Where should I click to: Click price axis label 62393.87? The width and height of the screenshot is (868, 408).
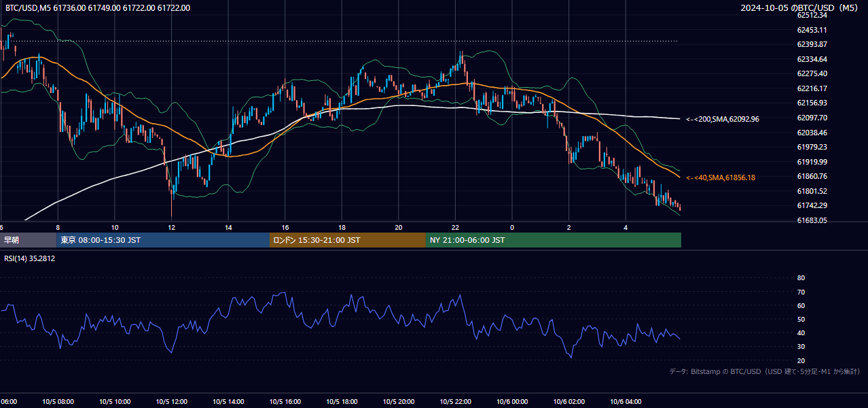coord(812,44)
